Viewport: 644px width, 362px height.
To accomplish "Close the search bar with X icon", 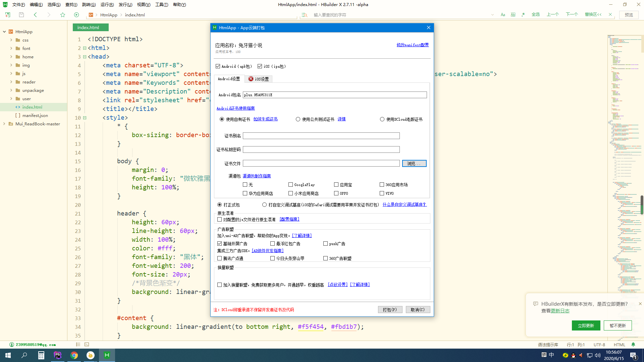I will (610, 14).
